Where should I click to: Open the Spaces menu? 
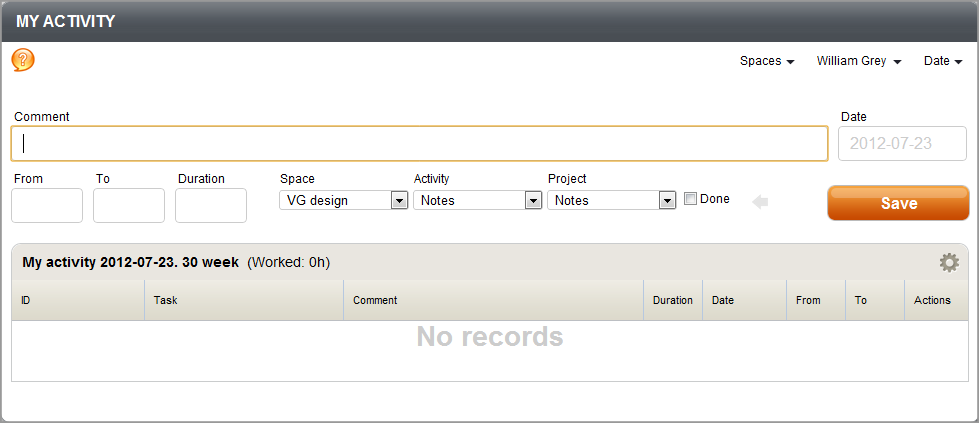coord(767,61)
